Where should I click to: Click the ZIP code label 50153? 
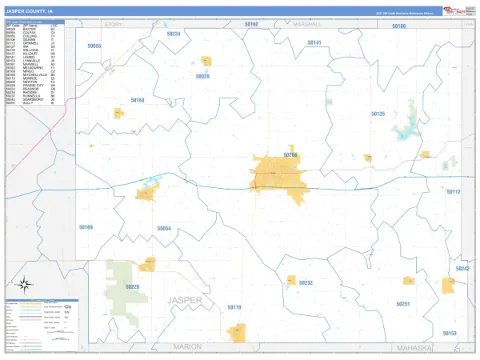[x=450, y=333]
